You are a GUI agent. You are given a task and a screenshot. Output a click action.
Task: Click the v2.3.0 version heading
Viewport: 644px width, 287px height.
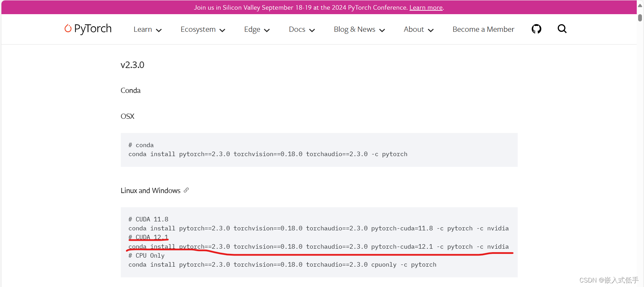(132, 65)
